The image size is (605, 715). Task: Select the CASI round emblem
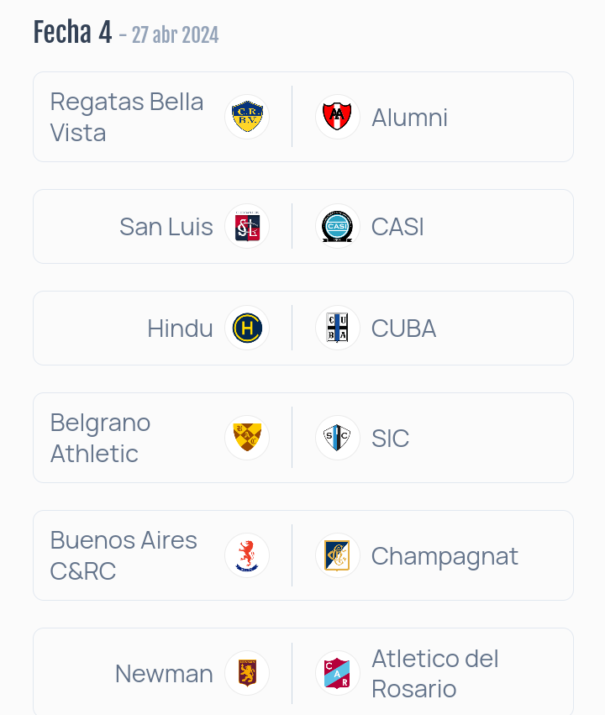tap(337, 226)
